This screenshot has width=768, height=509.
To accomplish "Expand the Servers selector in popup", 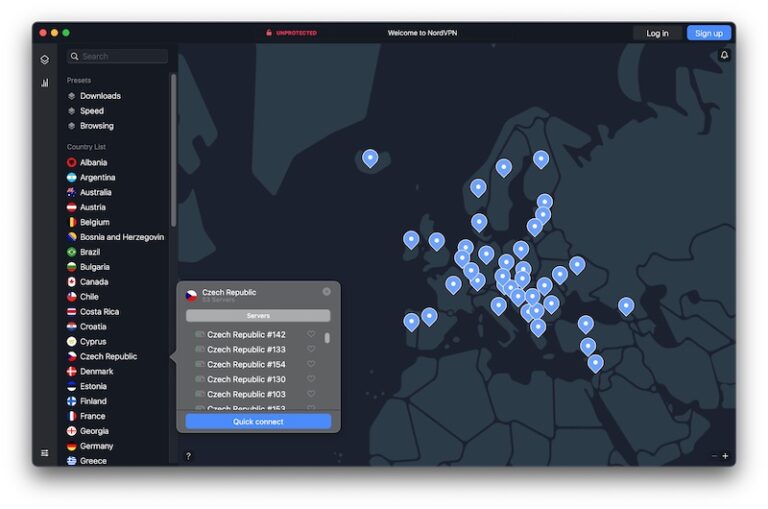I will coord(258,315).
